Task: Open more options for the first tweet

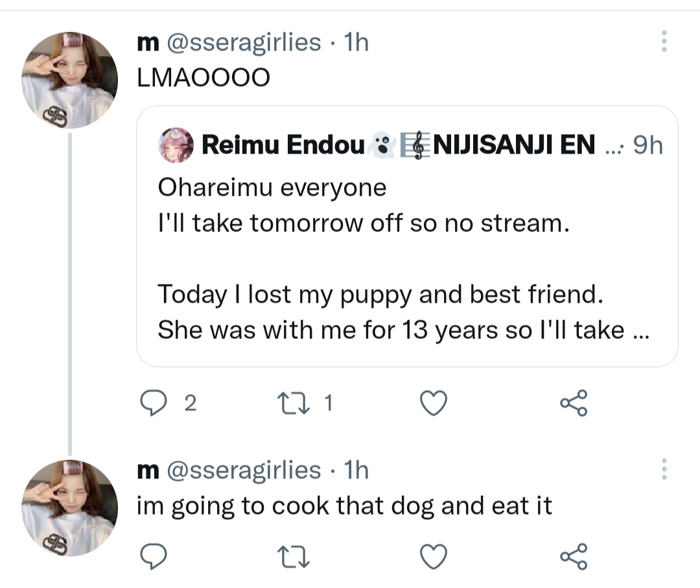Action: click(664, 41)
